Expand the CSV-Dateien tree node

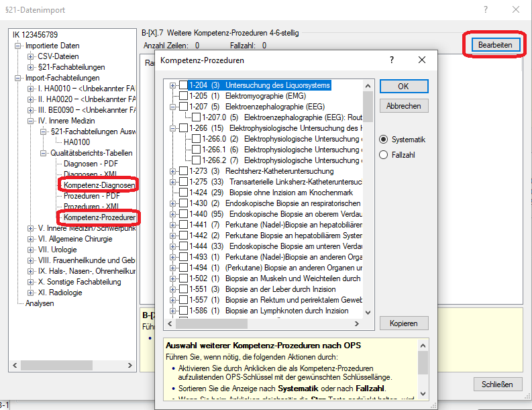[31, 56]
